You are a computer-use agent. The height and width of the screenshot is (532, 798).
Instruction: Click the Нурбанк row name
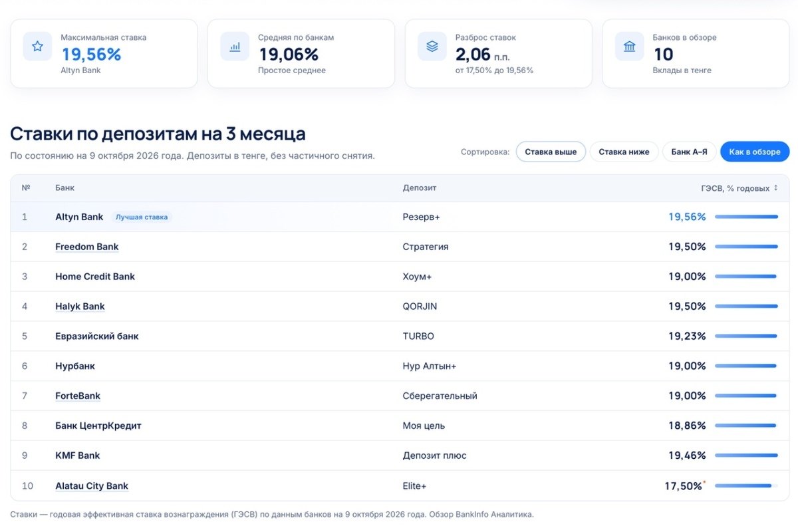[75, 366]
